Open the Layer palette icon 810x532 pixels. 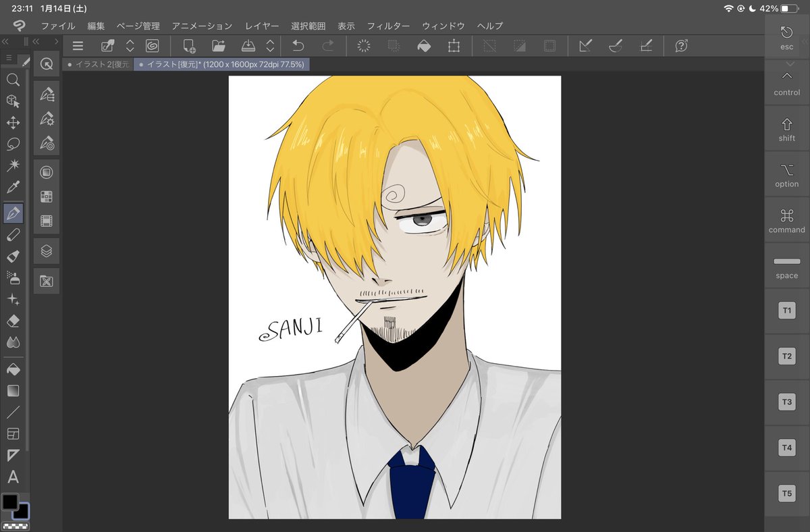[x=47, y=250]
